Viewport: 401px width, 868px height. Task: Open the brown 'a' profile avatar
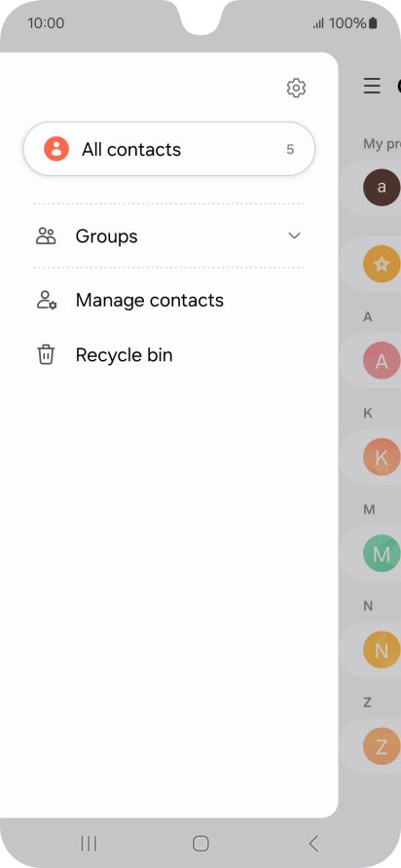[382, 188]
